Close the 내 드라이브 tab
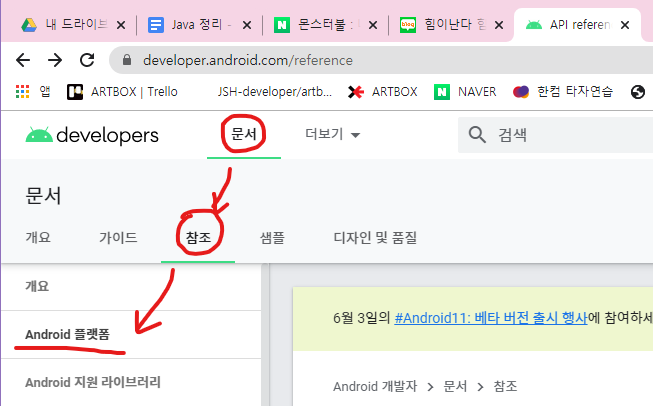653x406 pixels. (x=121, y=25)
